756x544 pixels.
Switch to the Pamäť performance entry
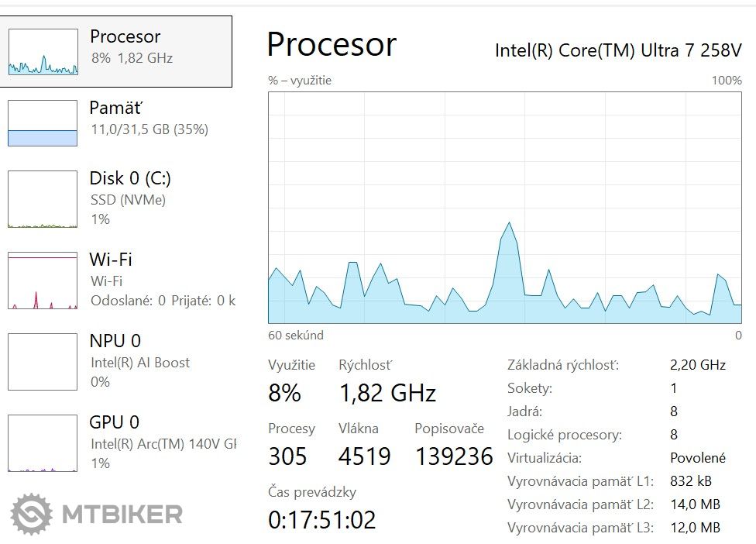coord(116,108)
